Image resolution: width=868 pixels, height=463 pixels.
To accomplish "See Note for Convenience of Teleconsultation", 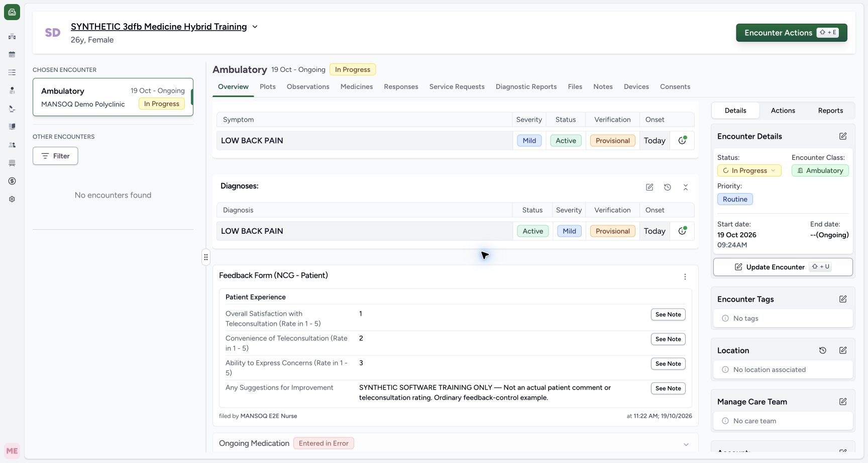I will point(668,339).
